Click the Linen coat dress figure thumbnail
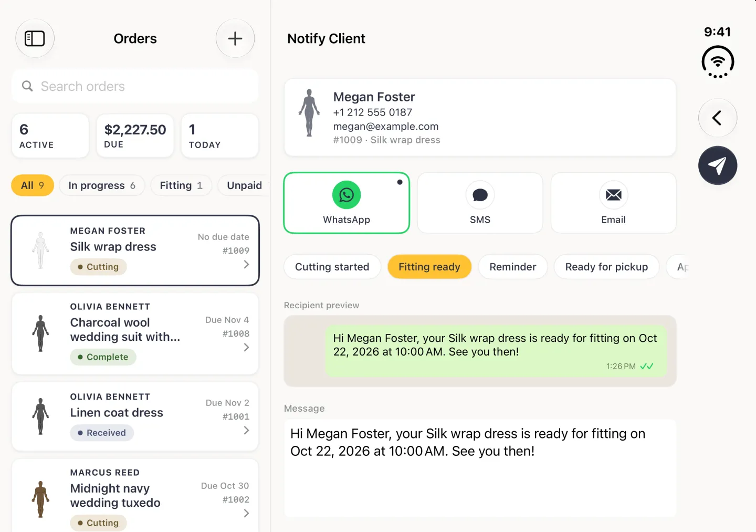Screen dimensions: 756x532 click(40, 416)
